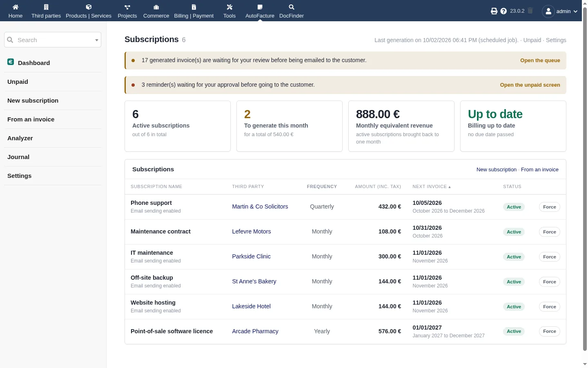Click the magnifier icon in sidebar search
The image size is (588, 368).
point(10,40)
